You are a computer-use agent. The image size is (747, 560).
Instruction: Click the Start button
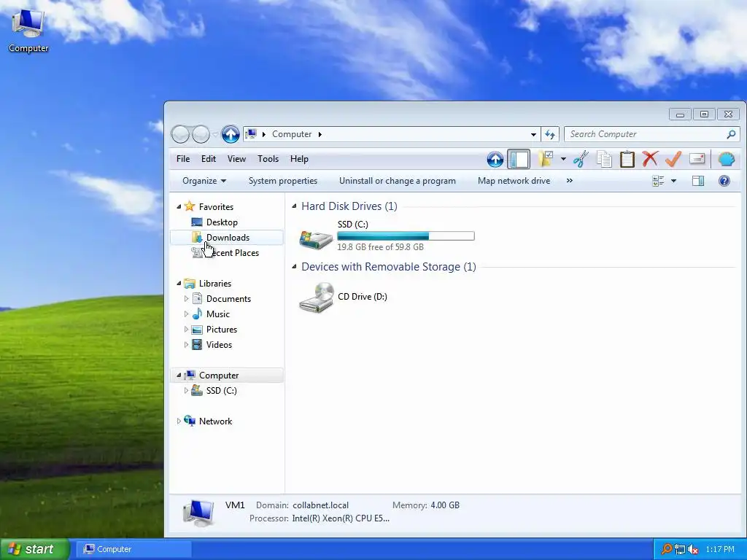(x=34, y=549)
